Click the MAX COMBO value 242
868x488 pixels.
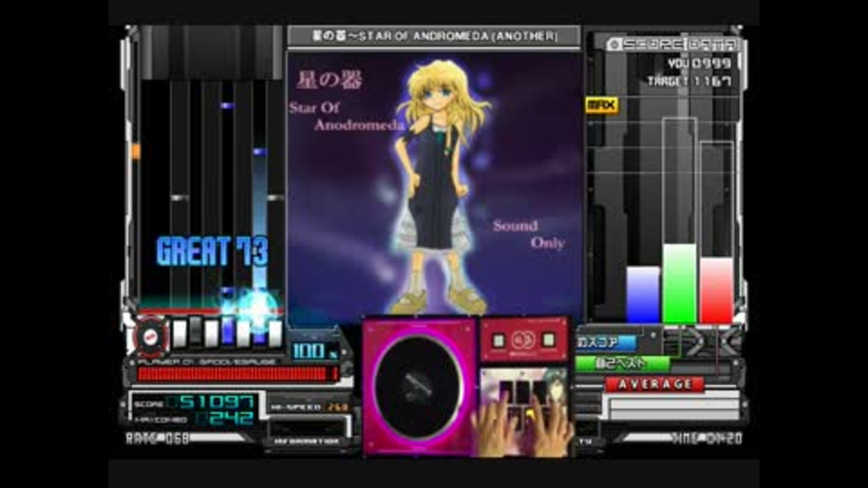point(232,418)
